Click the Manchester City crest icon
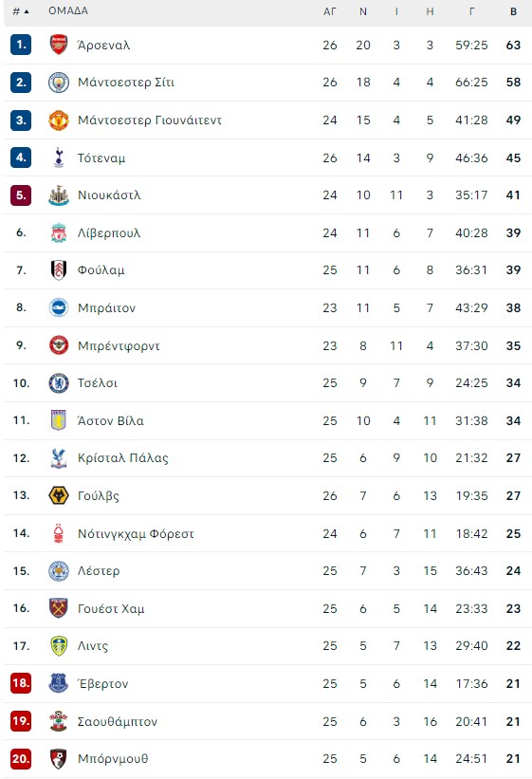The height and width of the screenshot is (779, 532). pyautogui.click(x=59, y=83)
